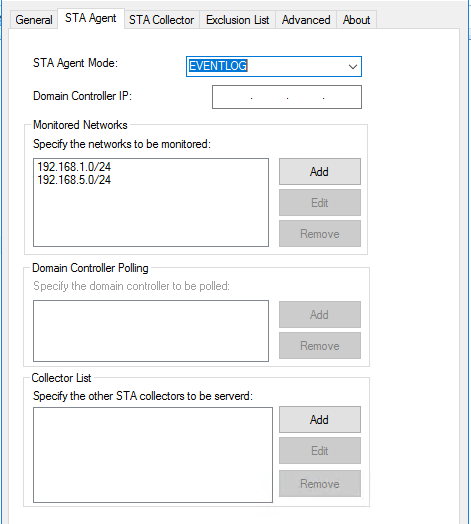The height and width of the screenshot is (524, 471).
Task: Select the 192.168.1.0/24 network entry
Action: click(x=74, y=166)
